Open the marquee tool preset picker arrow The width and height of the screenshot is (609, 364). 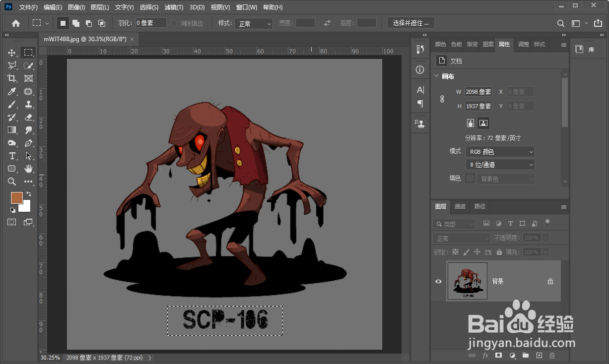pos(47,23)
